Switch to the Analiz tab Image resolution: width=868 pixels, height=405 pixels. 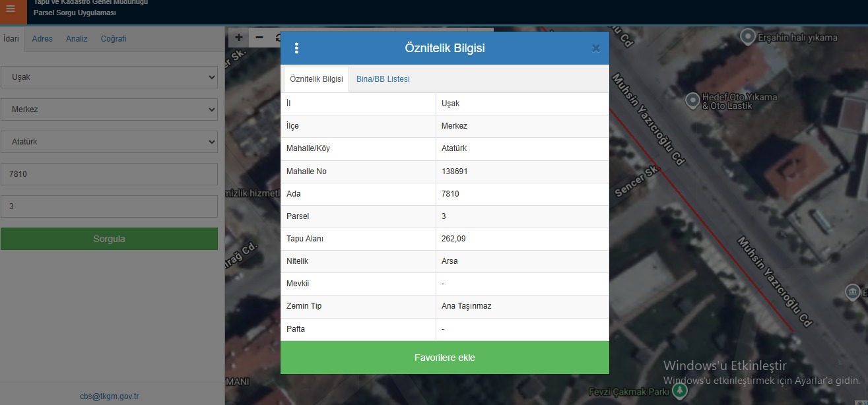[77, 39]
